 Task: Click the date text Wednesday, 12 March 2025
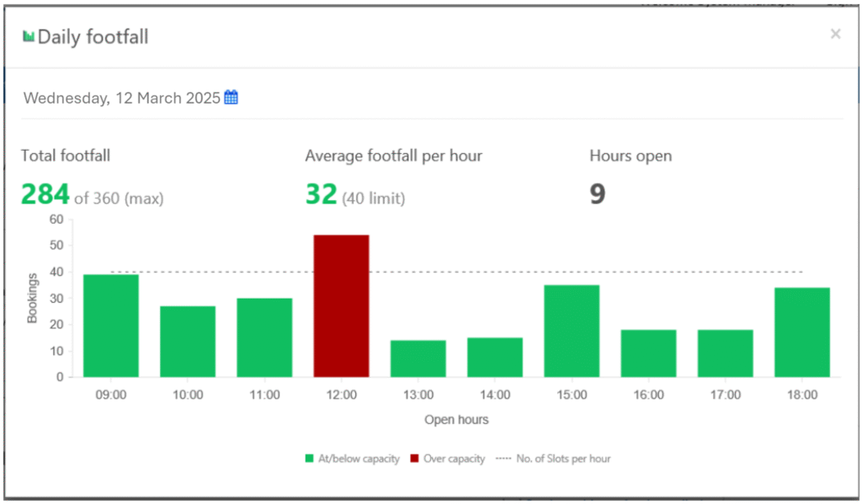tap(121, 98)
